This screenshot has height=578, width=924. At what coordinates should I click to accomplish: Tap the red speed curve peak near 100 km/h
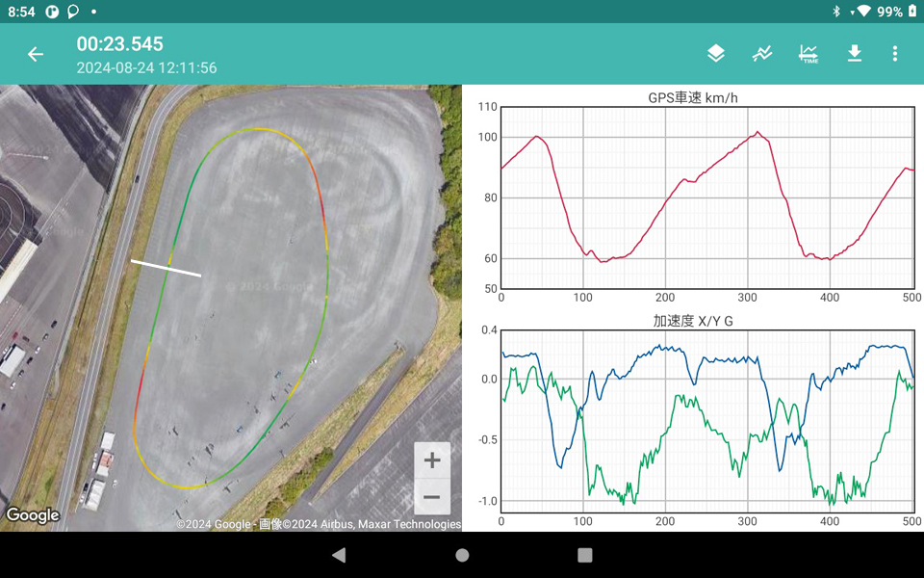(x=537, y=137)
